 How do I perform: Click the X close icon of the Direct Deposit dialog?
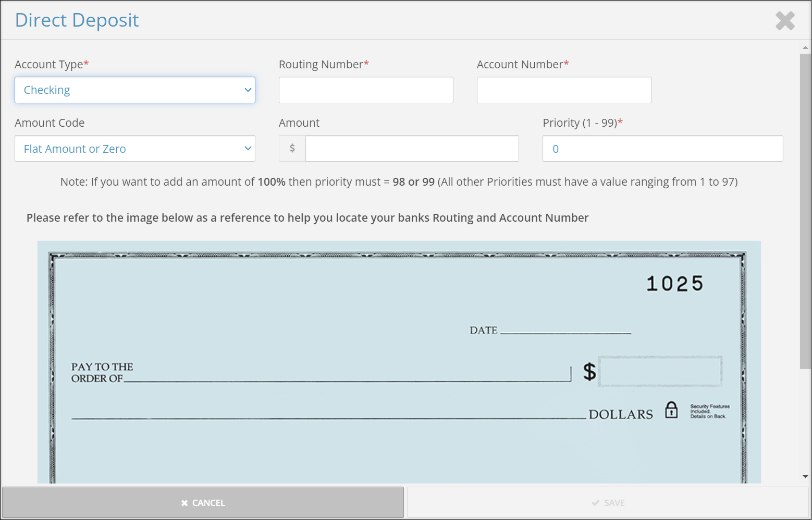785,20
